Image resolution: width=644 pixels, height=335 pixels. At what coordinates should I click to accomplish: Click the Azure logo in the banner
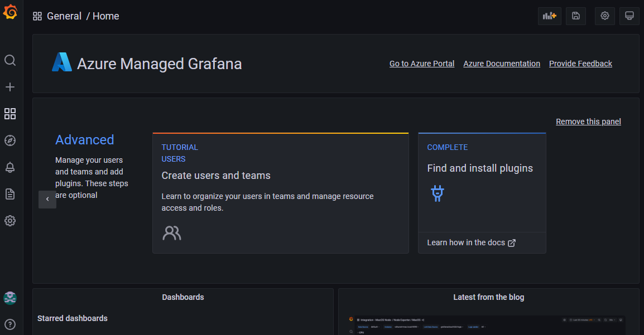(61, 62)
